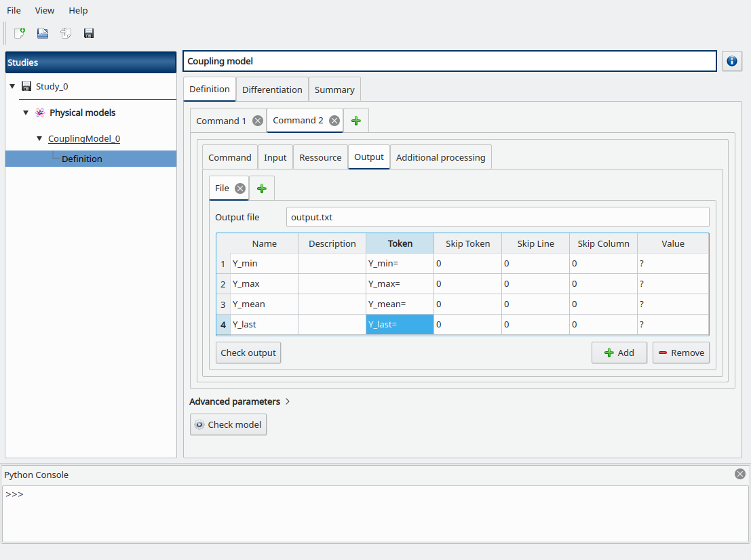Collapse the Physical models tree node
751x560 pixels.
[26, 113]
